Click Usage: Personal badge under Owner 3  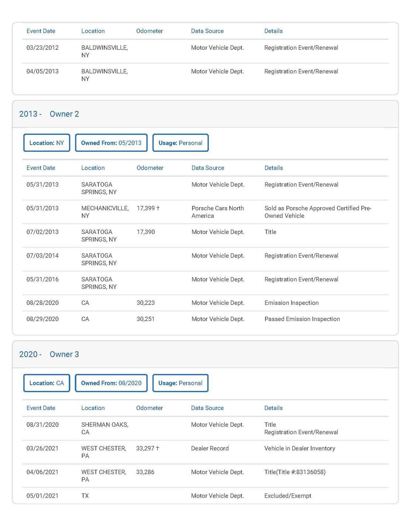180,383
